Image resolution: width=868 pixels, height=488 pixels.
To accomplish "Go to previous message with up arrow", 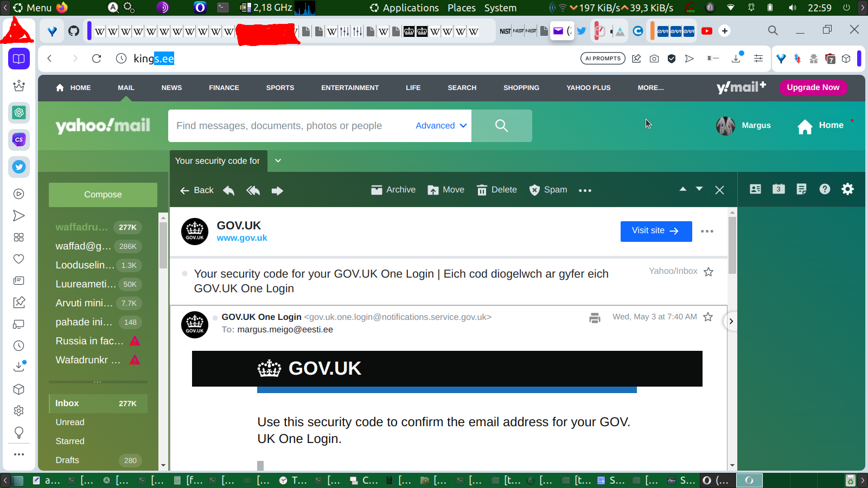I will (683, 189).
